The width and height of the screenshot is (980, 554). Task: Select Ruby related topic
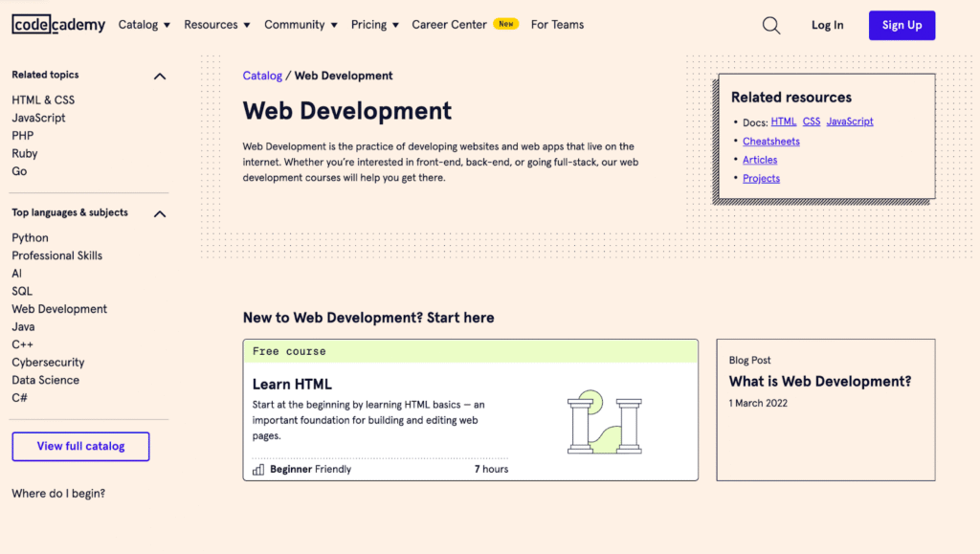tap(24, 154)
